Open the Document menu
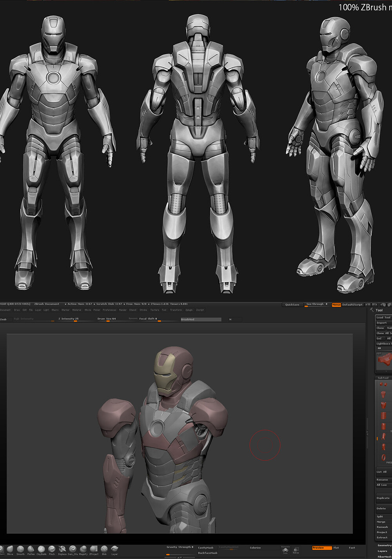 [x=5, y=310]
